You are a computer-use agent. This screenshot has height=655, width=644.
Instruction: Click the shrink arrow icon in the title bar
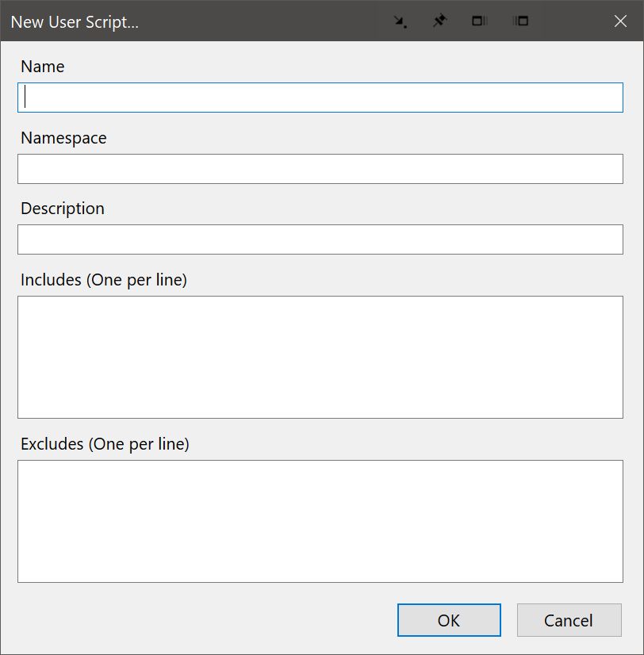pyautogui.click(x=401, y=21)
